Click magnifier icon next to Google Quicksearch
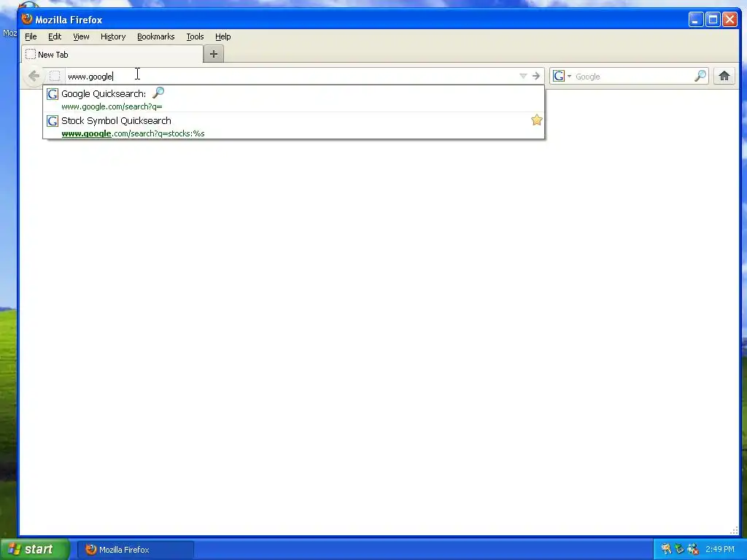 pyautogui.click(x=158, y=93)
